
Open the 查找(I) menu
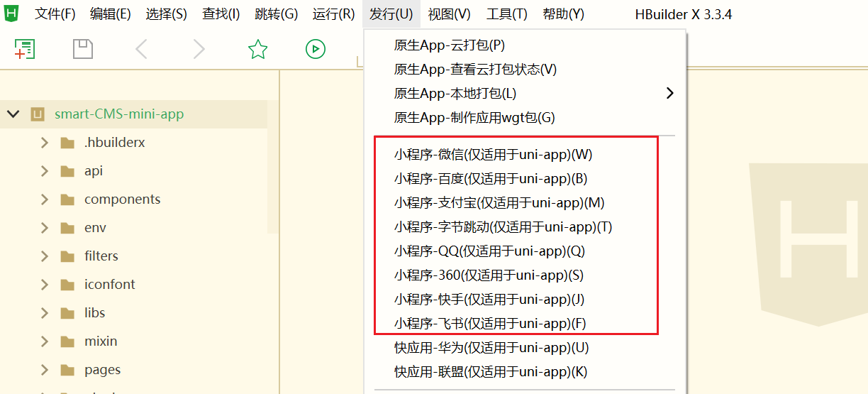221,14
